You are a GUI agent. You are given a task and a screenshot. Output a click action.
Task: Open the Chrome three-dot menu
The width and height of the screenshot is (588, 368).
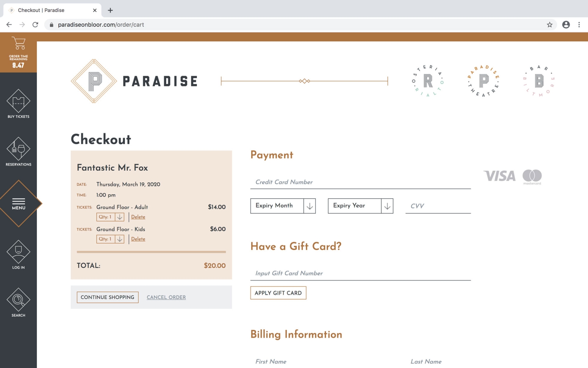tap(579, 25)
